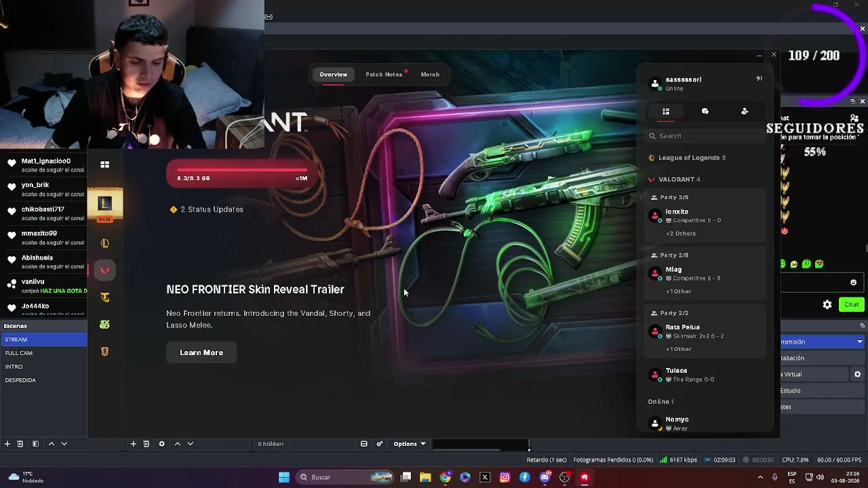The image size is (868, 488).
Task: Show hidden system tray icons
Action: [x=760, y=477]
